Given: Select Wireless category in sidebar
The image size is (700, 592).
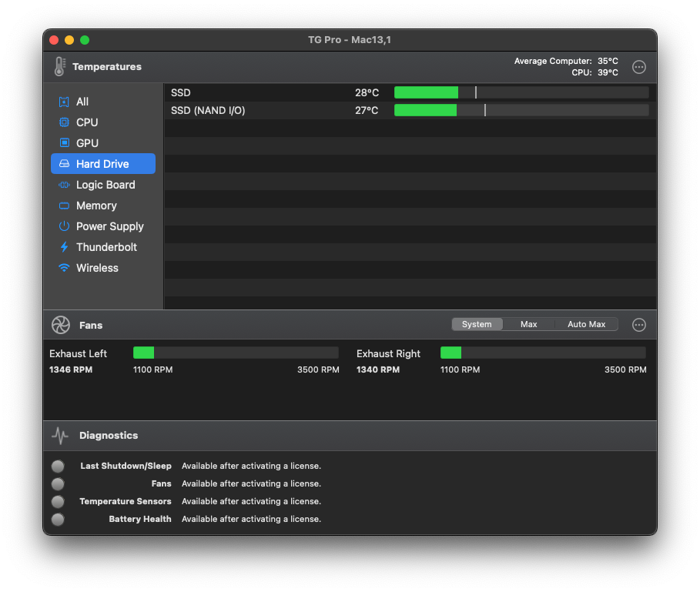Looking at the screenshot, I should point(103,268).
